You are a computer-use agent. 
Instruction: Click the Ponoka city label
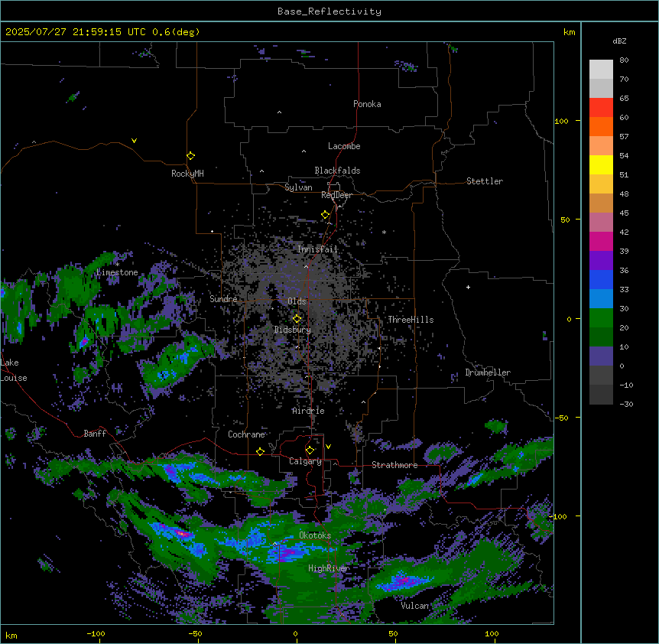coord(367,104)
